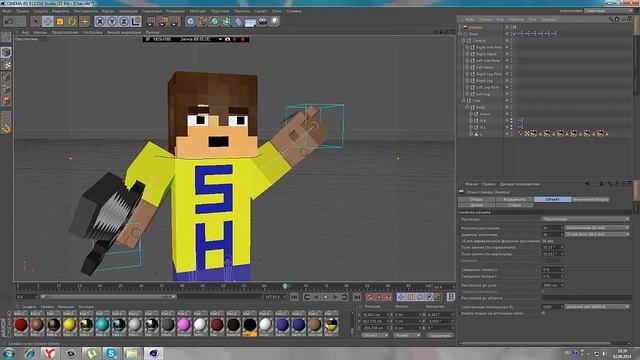This screenshot has height=360, width=640.
Task: Toggle Z axis lock
Action: (124, 21)
